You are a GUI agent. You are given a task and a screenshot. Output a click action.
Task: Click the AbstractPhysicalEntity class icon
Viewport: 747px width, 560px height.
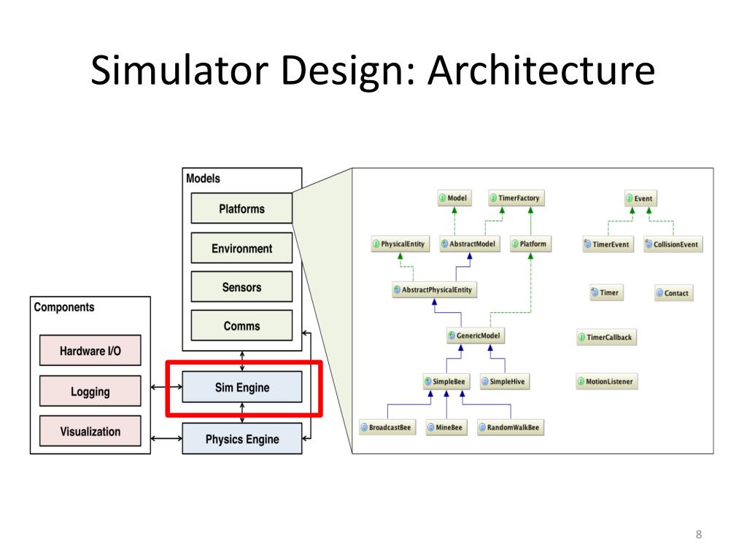click(x=397, y=289)
